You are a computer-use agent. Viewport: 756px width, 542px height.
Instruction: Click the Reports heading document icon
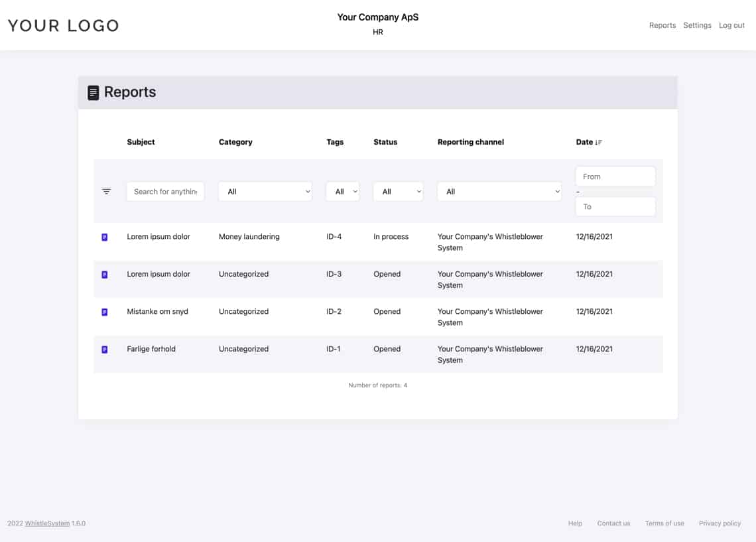pyautogui.click(x=94, y=93)
